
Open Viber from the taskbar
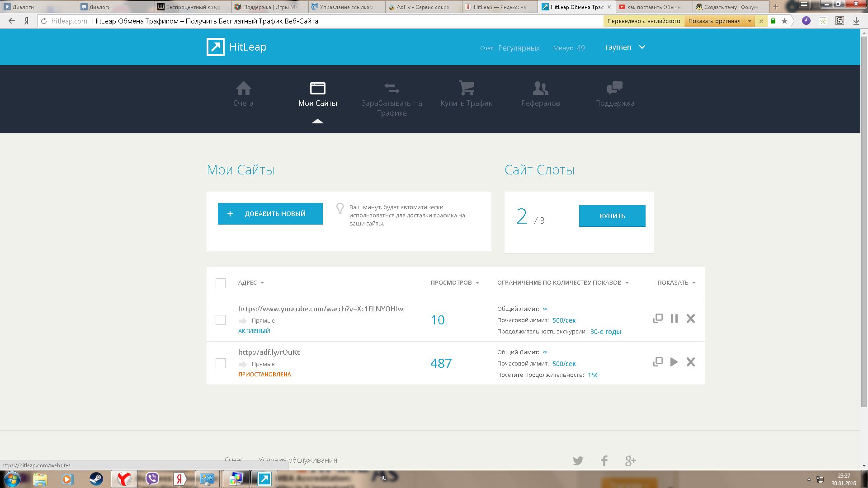point(152,479)
